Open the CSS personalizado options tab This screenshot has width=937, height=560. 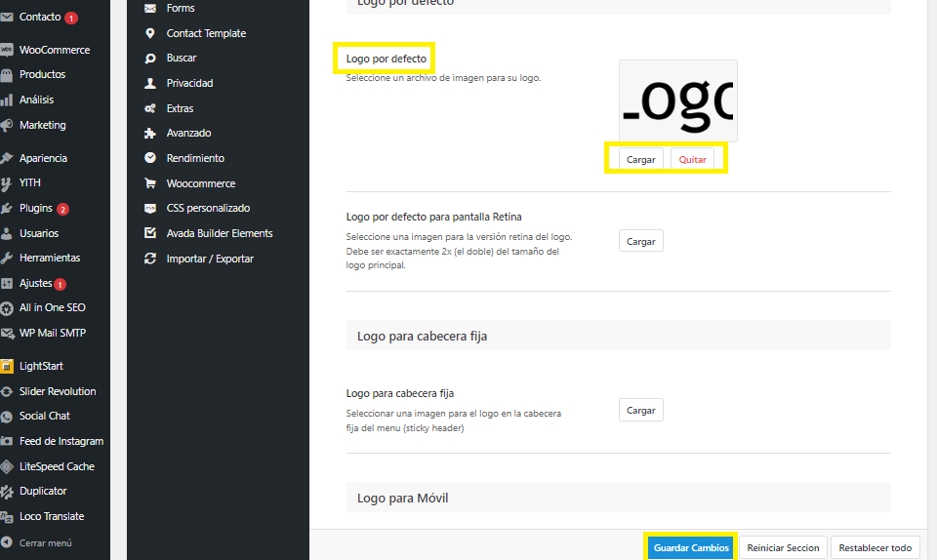point(208,208)
